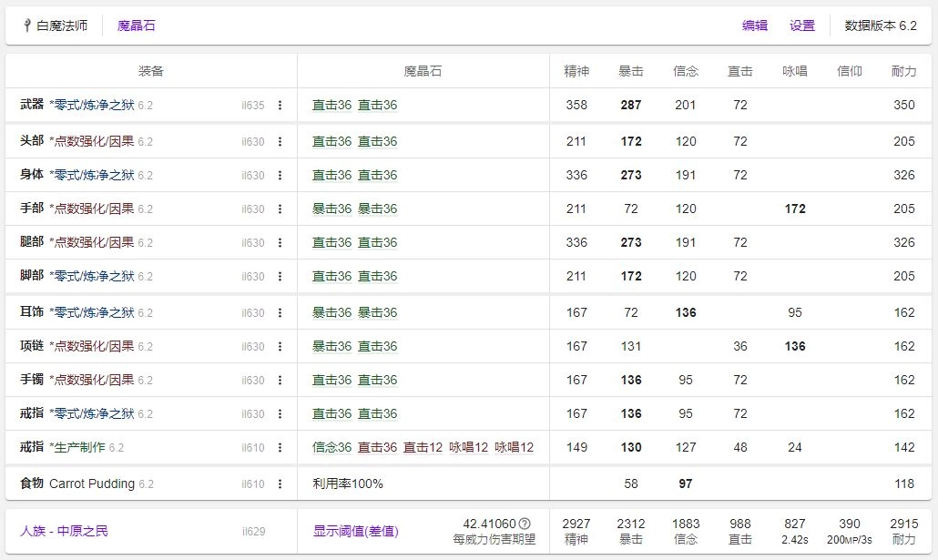The image size is (938, 560).
Task: Open the 设置 menu
Action: point(802,25)
